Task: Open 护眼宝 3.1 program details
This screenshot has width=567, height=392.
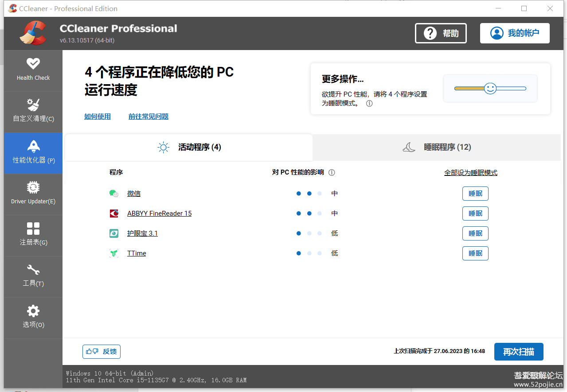Action: click(142, 233)
